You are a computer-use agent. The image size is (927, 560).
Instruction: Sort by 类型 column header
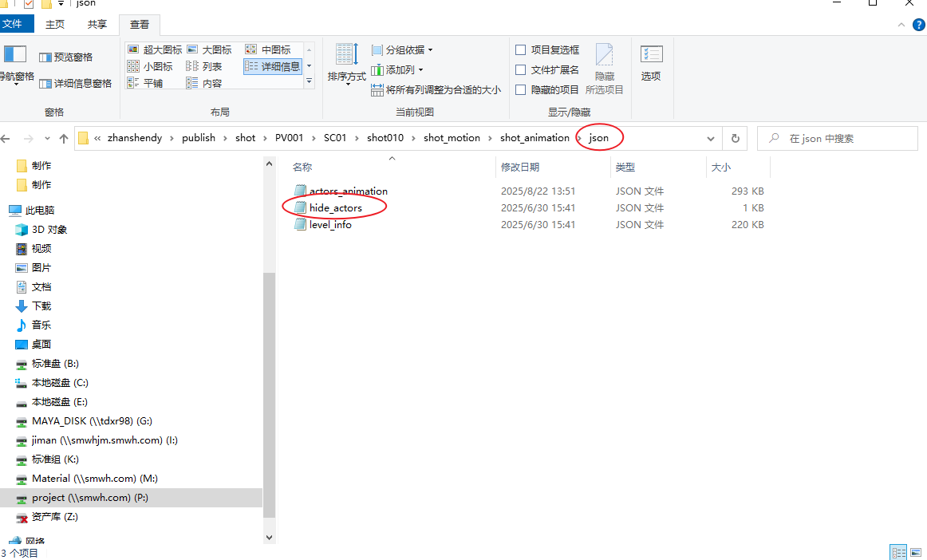tap(658, 168)
